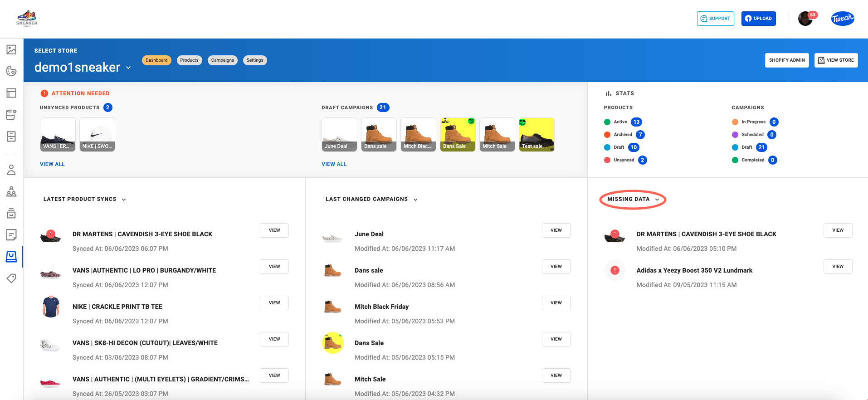The width and height of the screenshot is (868, 400).
Task: Select the active store sidebar icon
Action: pyautogui.click(x=11, y=257)
